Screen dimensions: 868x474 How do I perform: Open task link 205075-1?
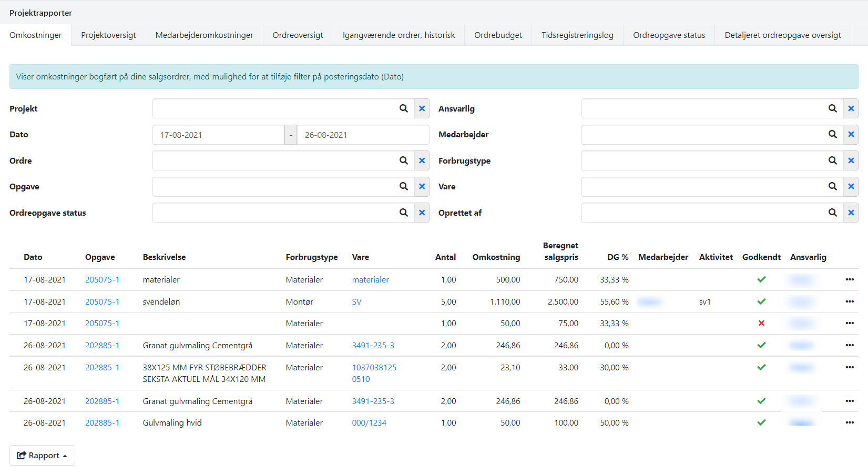point(103,279)
